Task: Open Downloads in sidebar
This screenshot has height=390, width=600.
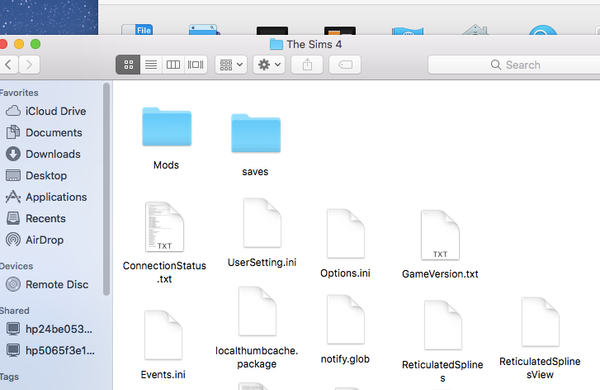Action: [x=43, y=154]
